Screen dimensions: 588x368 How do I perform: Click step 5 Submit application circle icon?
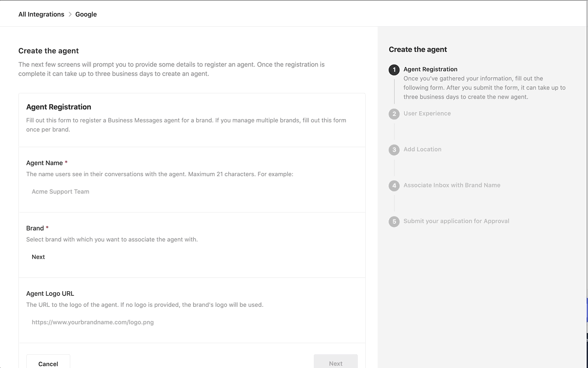tap(394, 222)
